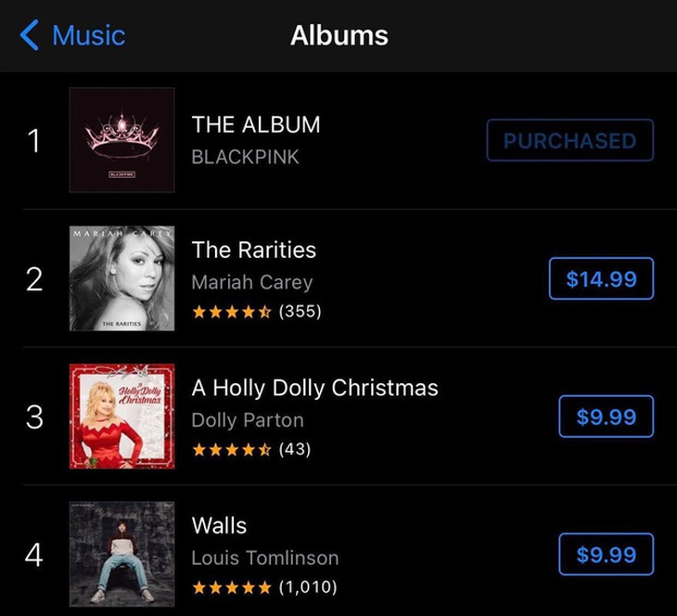677x616 pixels.
Task: Open THE ALBUM cover artwork
Action: click(121, 140)
